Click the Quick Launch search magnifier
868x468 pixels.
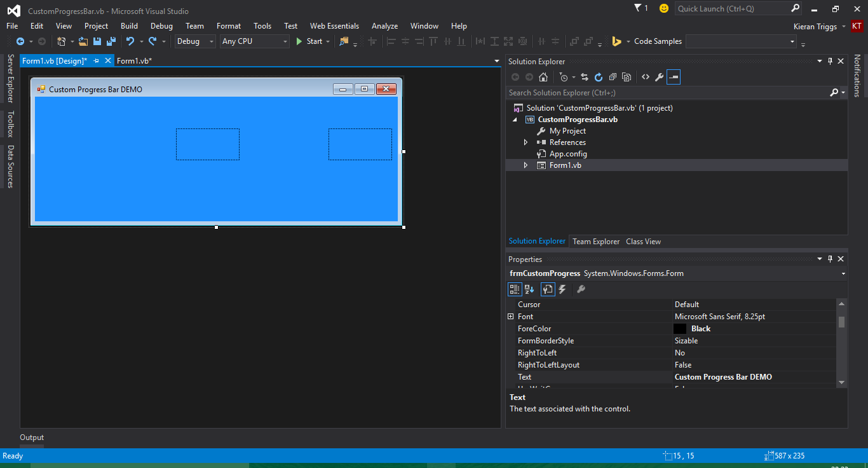(x=796, y=8)
